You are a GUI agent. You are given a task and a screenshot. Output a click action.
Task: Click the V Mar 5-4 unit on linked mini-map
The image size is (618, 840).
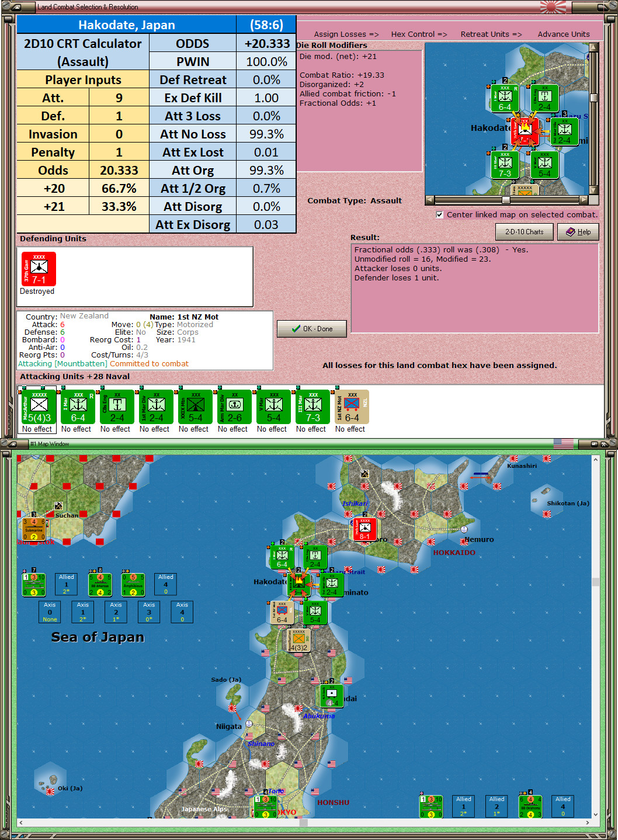[x=544, y=165]
